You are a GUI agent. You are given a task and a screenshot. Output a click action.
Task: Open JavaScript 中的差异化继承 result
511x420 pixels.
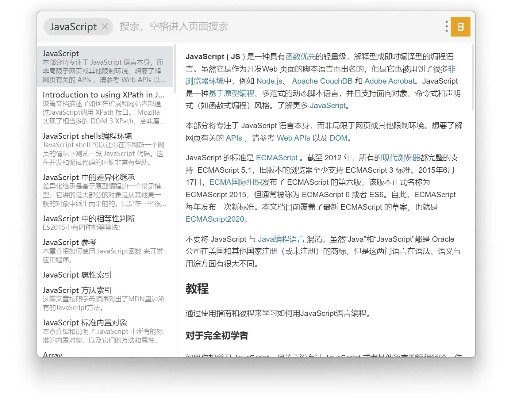coord(105,190)
